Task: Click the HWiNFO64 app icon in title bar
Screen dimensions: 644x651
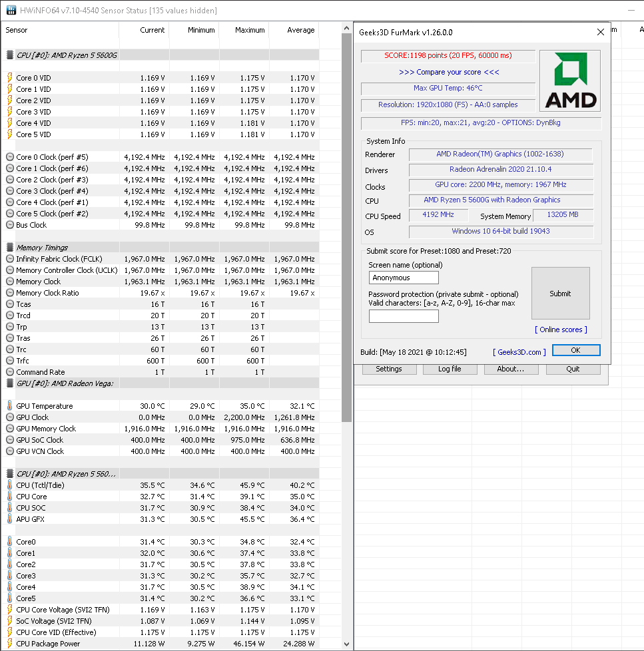Action: [x=11, y=10]
